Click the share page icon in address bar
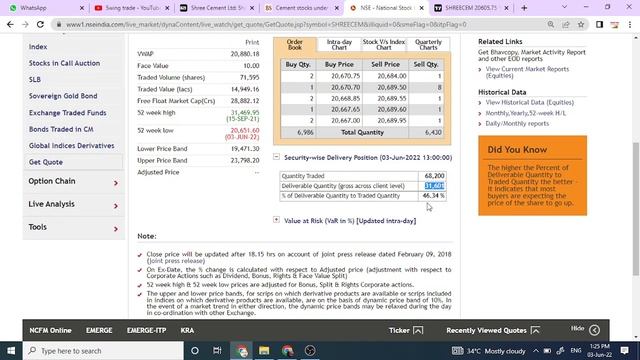This screenshot has width=640, height=360. tap(566, 24)
